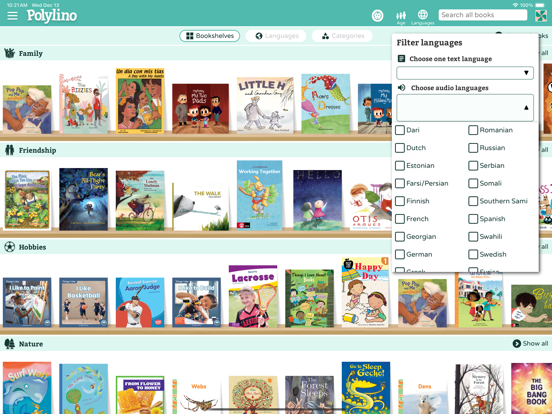Open The Forest Sleeps book
This screenshot has height=414, width=552.
click(309, 395)
